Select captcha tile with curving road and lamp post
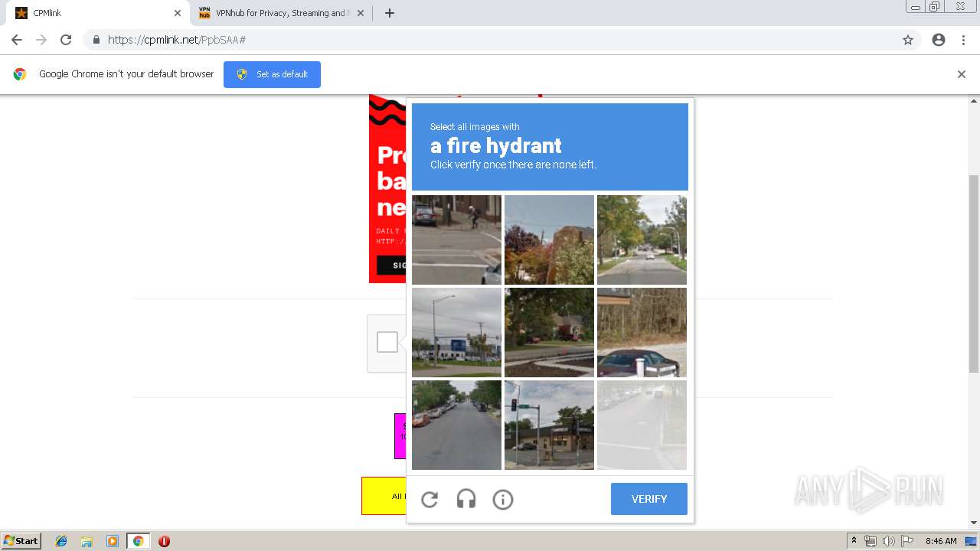 coord(642,240)
